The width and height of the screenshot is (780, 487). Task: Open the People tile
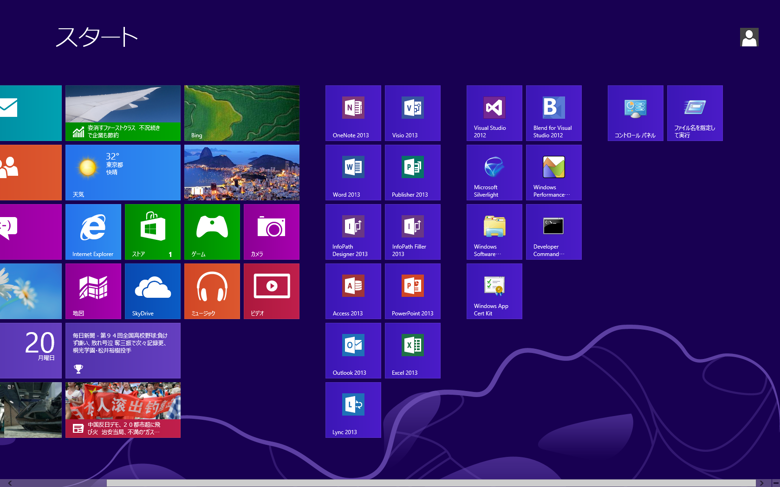31,173
